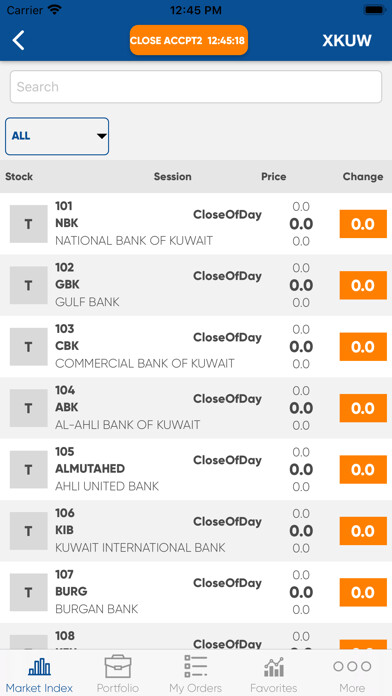Click the Search input field
392x696 pixels.
point(196,87)
